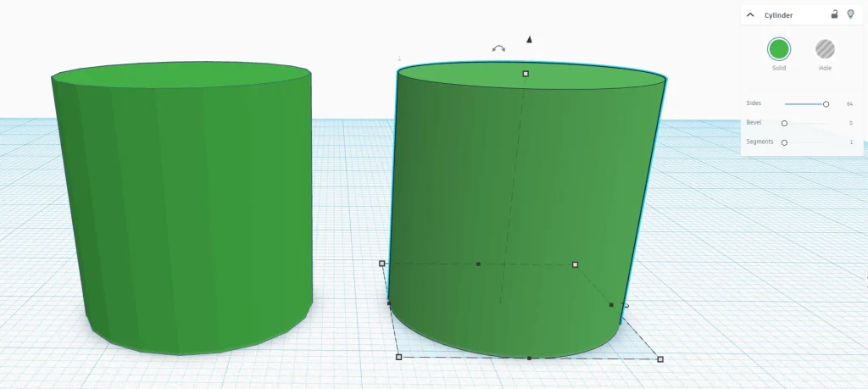Screen dimensions: 868x389
Task: Click the Segments slider handle
Action: tap(784, 142)
